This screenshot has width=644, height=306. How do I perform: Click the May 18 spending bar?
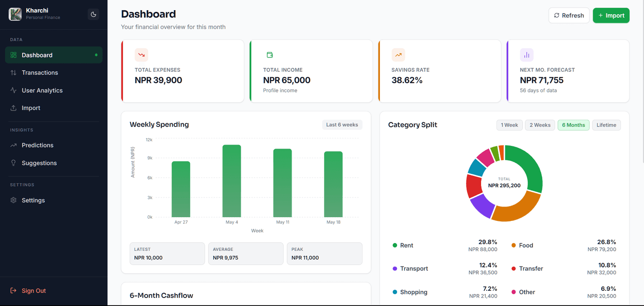click(x=333, y=184)
